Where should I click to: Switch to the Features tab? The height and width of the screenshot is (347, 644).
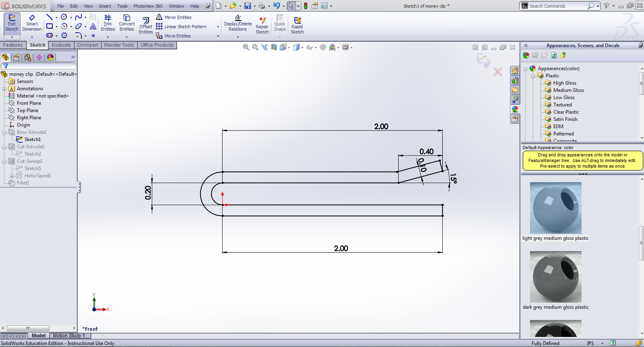pos(13,45)
